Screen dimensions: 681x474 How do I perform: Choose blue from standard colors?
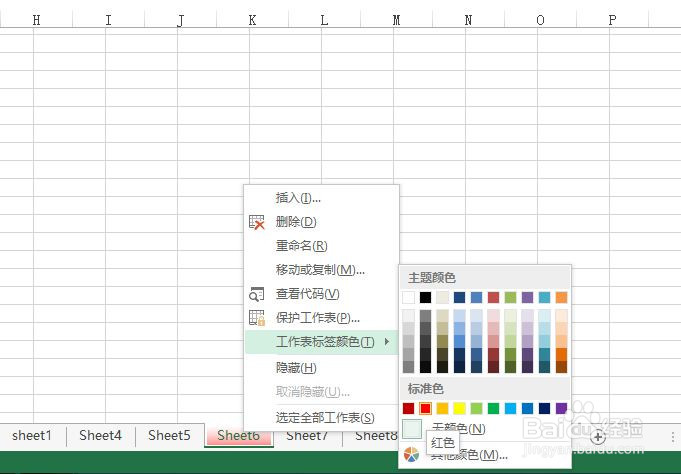(x=528, y=408)
